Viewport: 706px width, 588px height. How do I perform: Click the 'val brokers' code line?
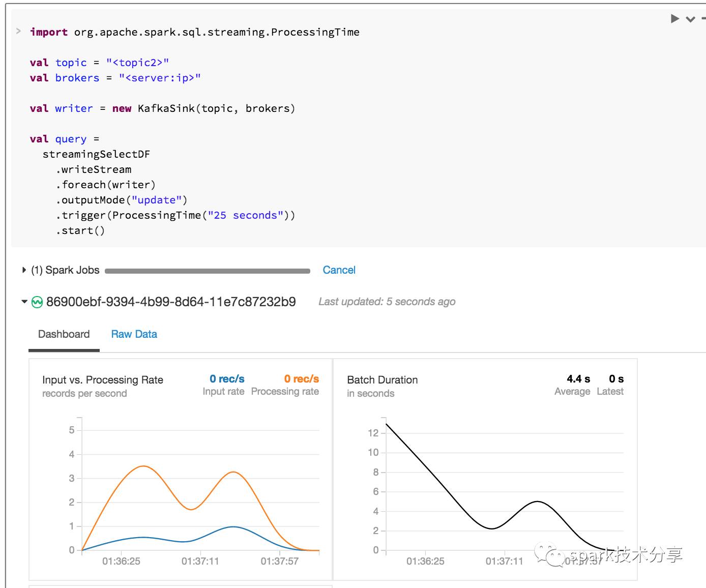(x=115, y=78)
